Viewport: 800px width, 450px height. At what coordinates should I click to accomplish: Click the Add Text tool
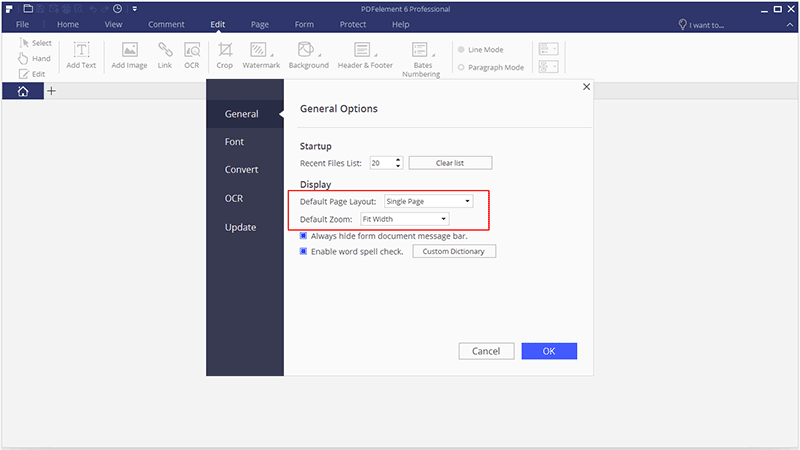tap(81, 55)
